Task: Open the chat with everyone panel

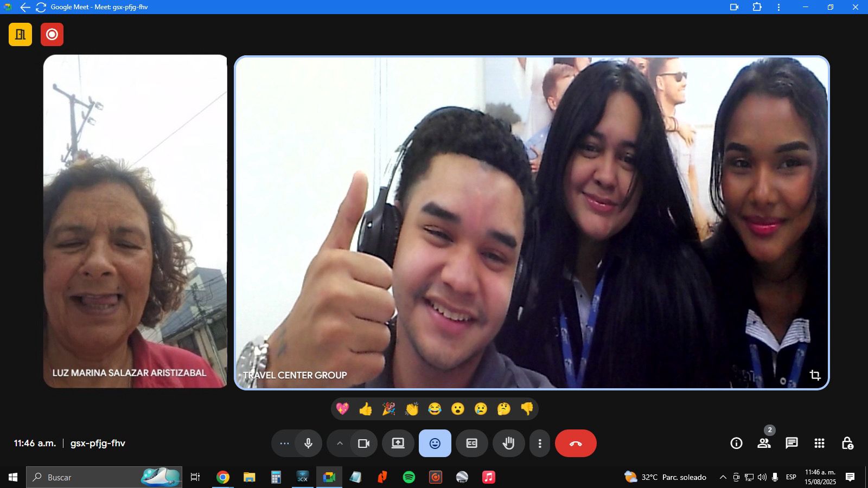Action: click(x=792, y=444)
